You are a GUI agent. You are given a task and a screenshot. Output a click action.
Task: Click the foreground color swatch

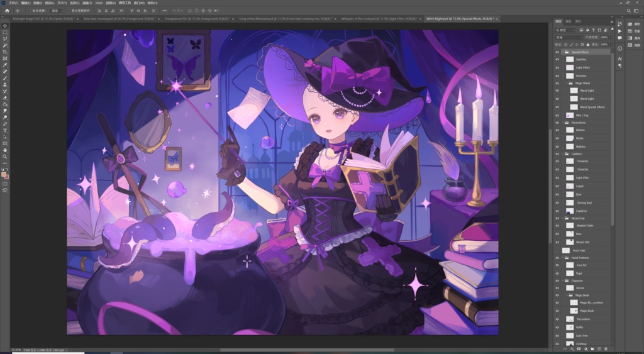4,174
